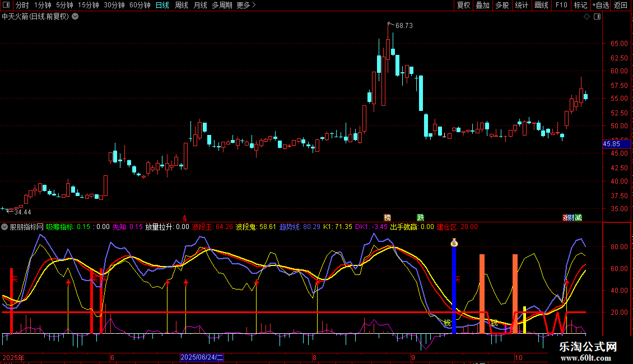Toggle the left panel layout icon
The image size is (633, 364).
(x=6, y=5)
